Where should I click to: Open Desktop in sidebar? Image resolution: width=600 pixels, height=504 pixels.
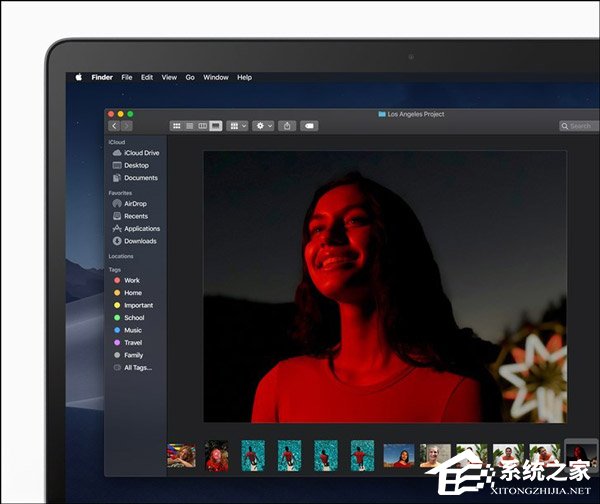click(x=131, y=165)
